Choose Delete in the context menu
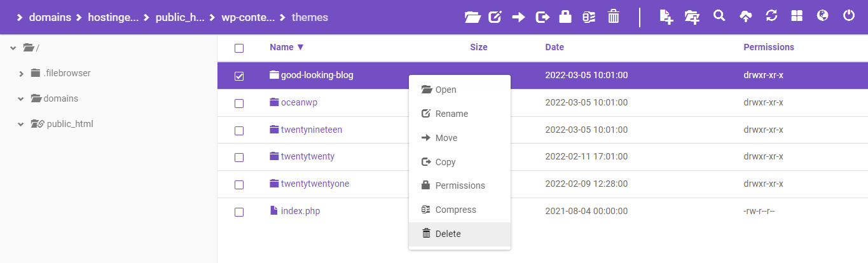The width and height of the screenshot is (868, 263). pyautogui.click(x=460, y=234)
